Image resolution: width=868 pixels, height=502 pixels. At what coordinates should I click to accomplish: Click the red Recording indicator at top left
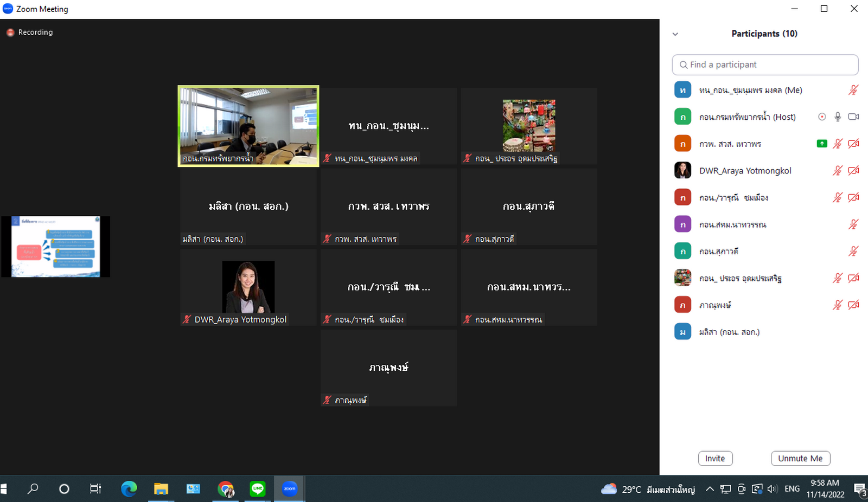(10, 33)
